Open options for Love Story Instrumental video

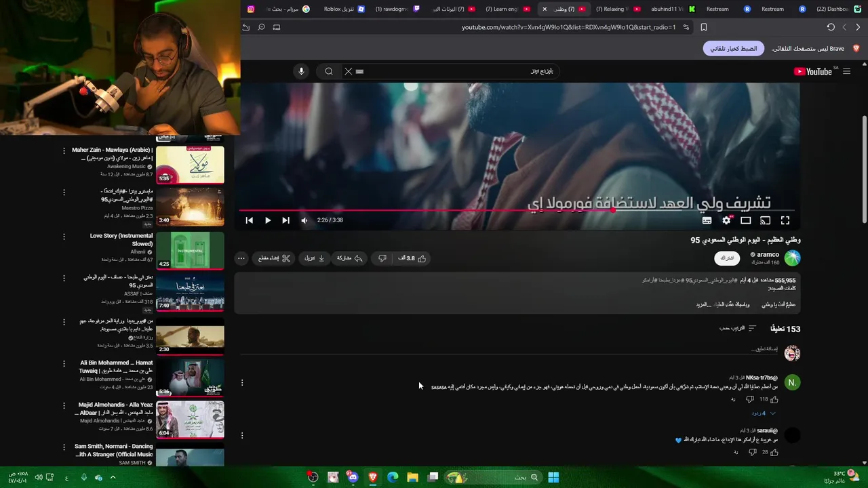click(64, 237)
